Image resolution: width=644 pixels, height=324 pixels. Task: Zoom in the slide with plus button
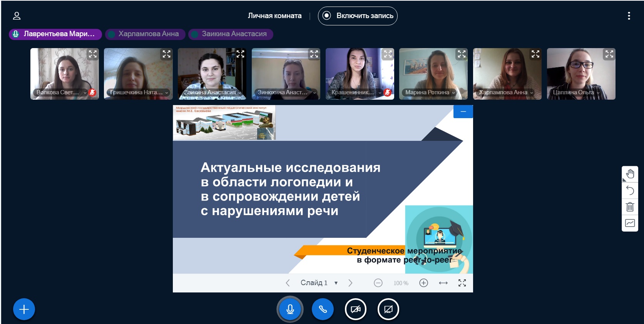[423, 283]
